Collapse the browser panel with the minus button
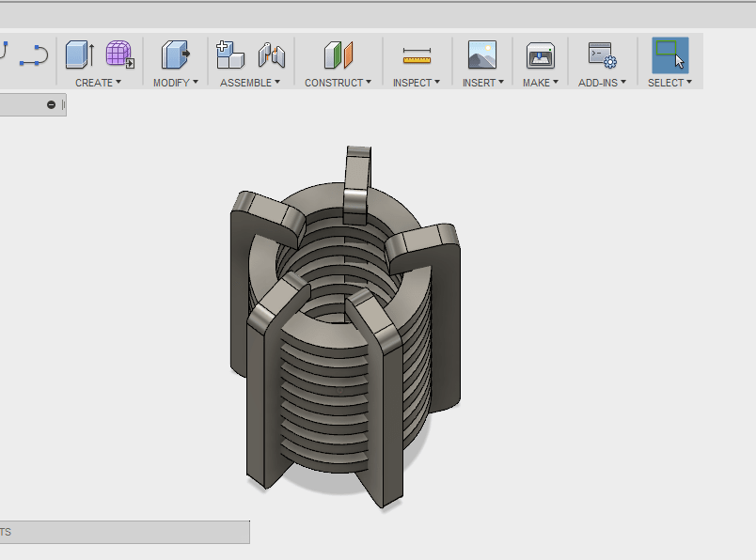This screenshot has width=756, height=560. coord(51,104)
